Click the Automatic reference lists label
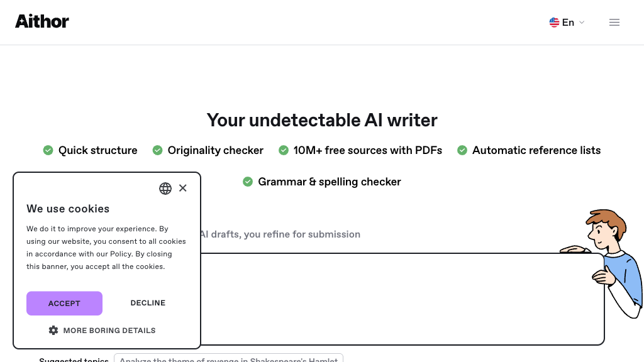Viewport: 644px width, 362px height. click(x=536, y=150)
